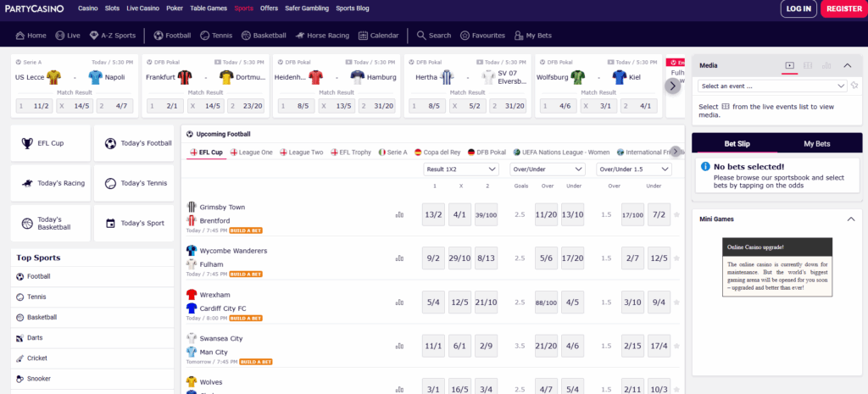Select Snooker in Top Sports list
The image size is (868, 394).
click(x=92, y=379)
